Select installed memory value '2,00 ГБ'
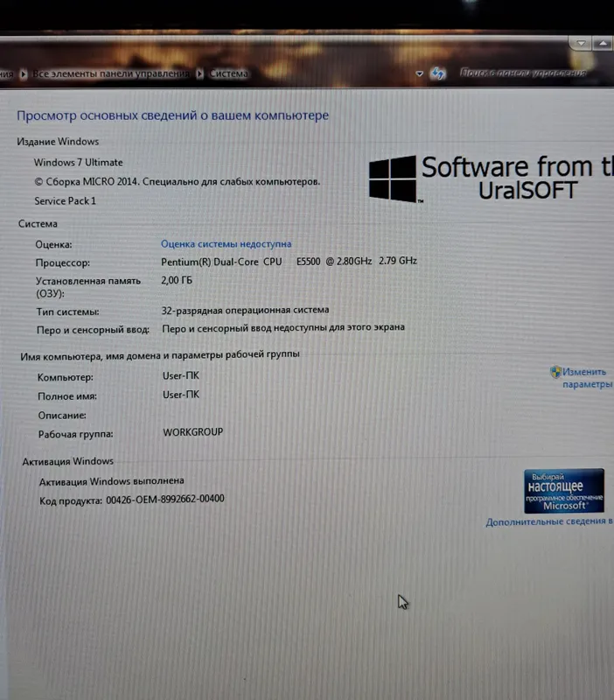The height and width of the screenshot is (700, 614). coord(177,280)
